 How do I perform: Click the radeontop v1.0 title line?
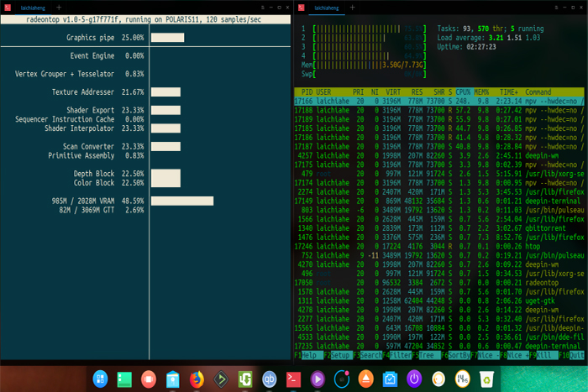coord(145,19)
